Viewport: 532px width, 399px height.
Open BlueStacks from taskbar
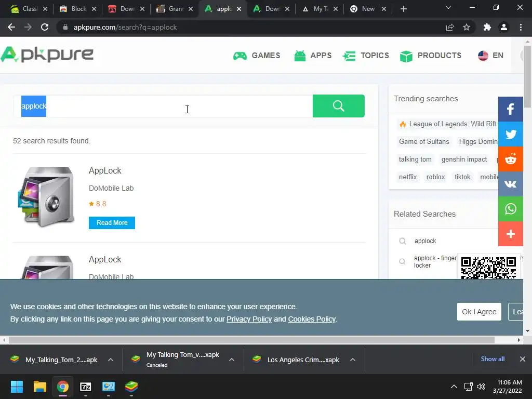[x=131, y=387]
